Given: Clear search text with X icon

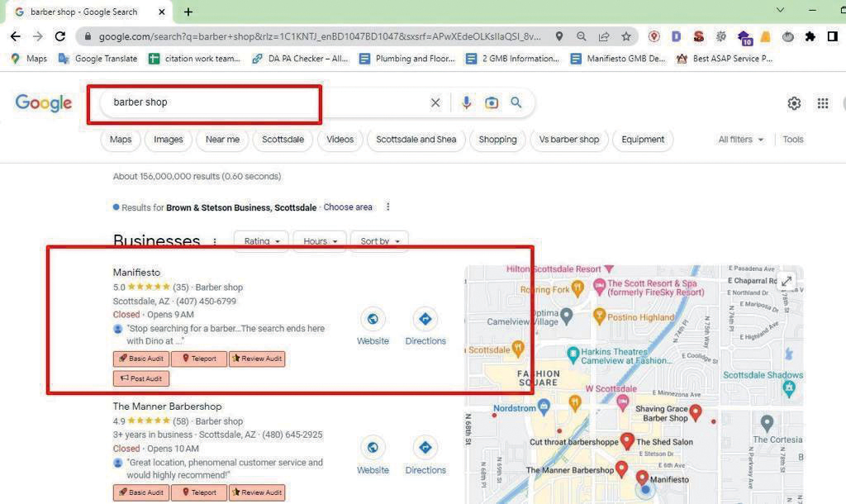Looking at the screenshot, I should [x=435, y=102].
